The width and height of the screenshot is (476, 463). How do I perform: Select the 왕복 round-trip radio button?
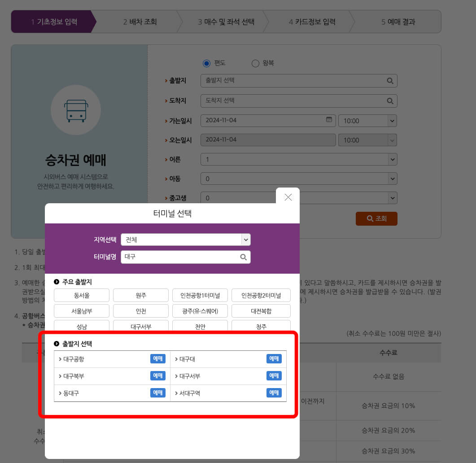coord(254,63)
